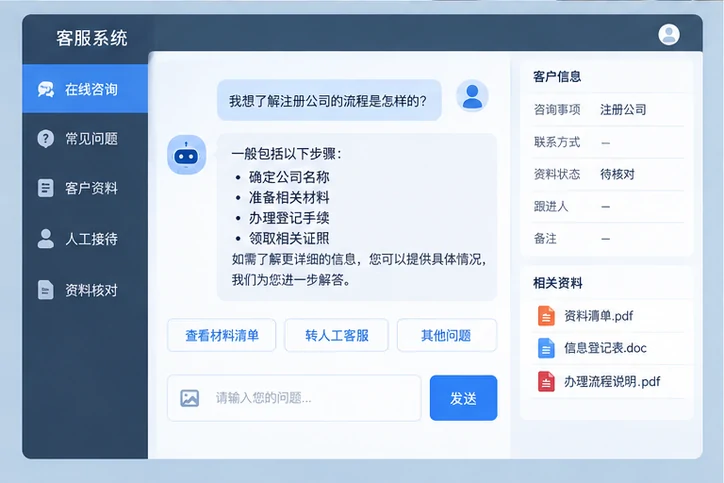Viewport: 724px width, 483px height.
Task: Go to 客户资料 in the sidebar
Action: click(85, 188)
